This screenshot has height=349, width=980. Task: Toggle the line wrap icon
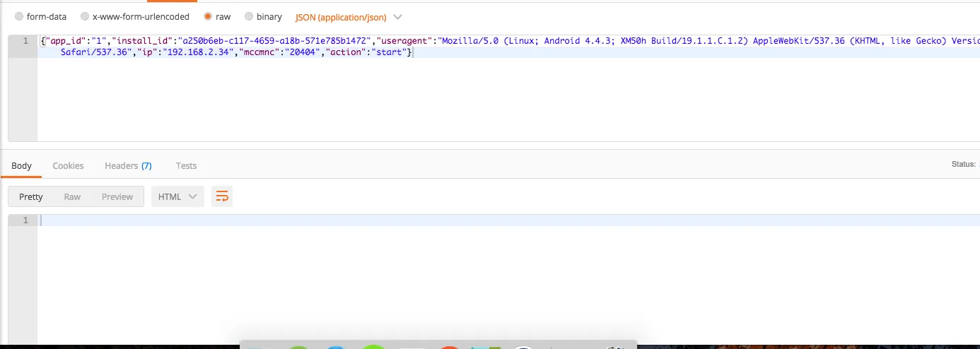222,196
